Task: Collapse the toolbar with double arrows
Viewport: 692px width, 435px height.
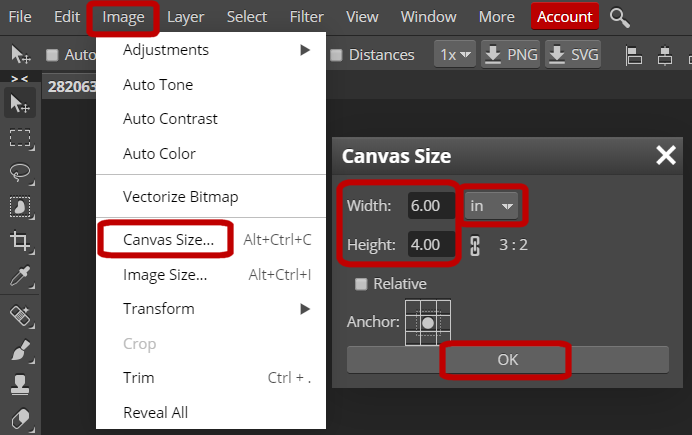Action: (19, 79)
